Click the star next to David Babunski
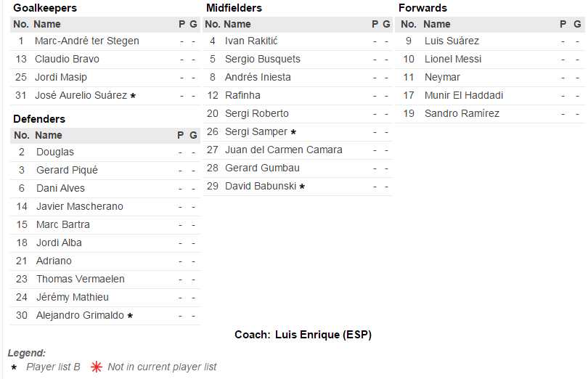588x379 pixels. click(x=302, y=187)
